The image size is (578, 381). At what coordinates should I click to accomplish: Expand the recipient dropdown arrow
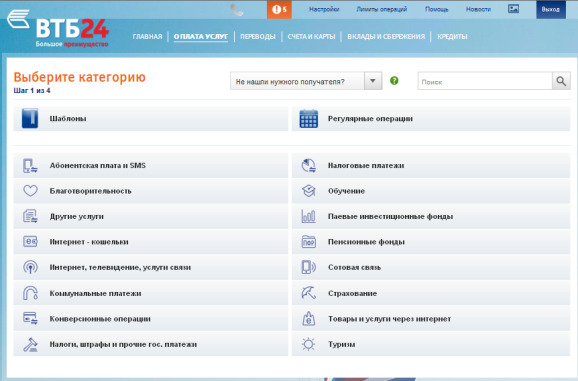373,81
